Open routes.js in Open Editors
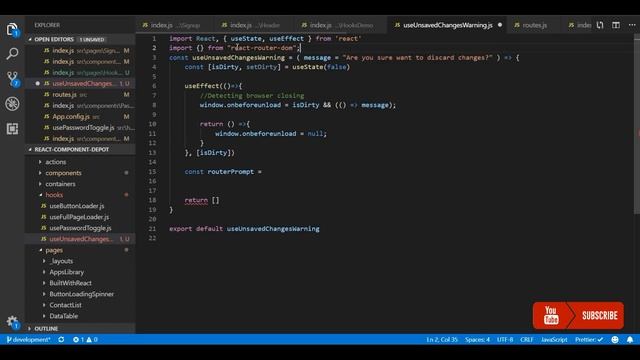Image resolution: width=640 pixels, height=360 pixels. pyautogui.click(x=80, y=94)
